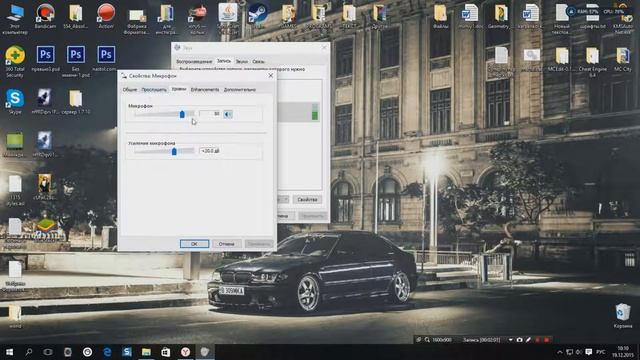The height and width of the screenshot is (360, 640).
Task: Select the Geometry folder icon
Action: coord(500,16)
